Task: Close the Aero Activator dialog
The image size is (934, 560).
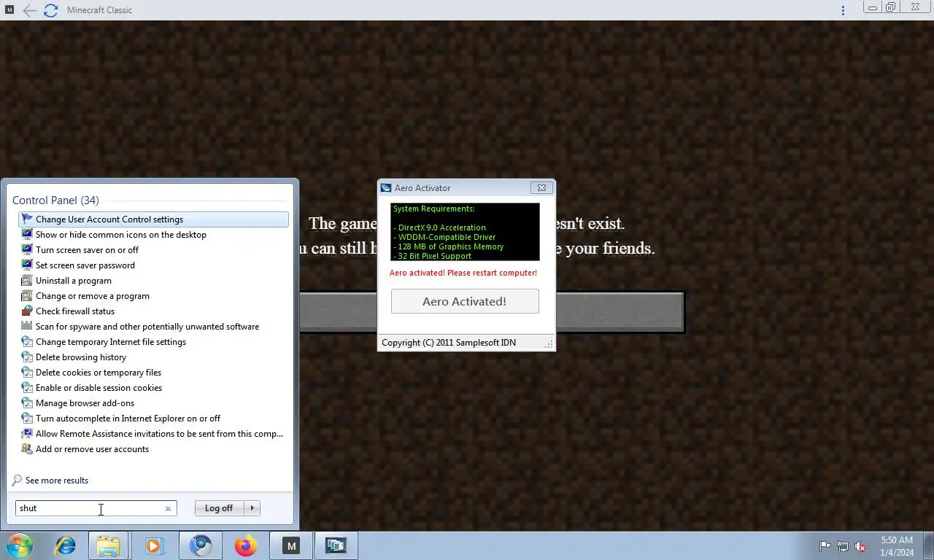Action: click(541, 187)
